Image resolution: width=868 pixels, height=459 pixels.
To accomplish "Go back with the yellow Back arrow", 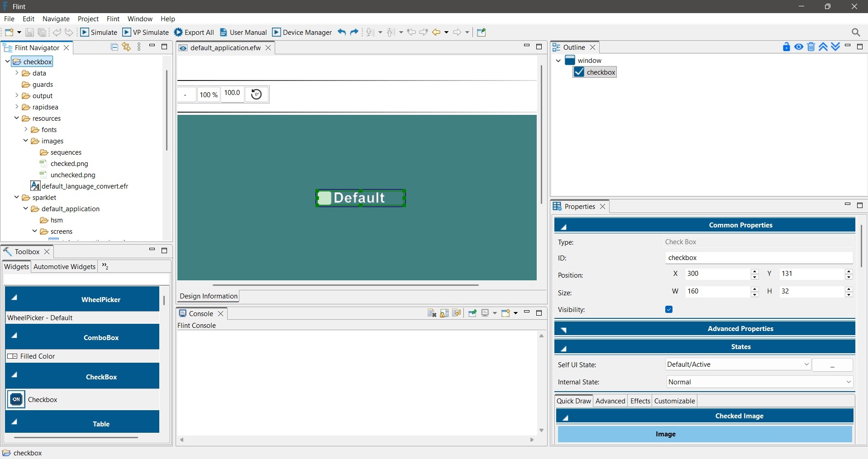I will click(436, 32).
